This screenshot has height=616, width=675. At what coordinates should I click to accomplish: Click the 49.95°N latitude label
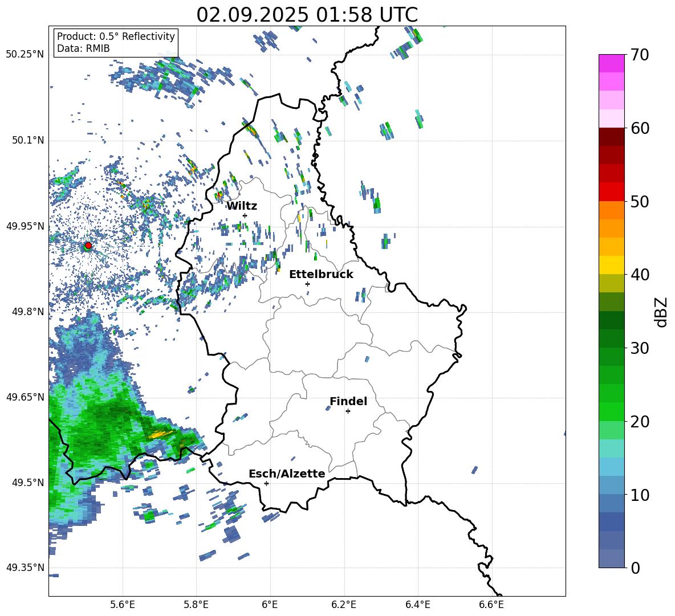click(25, 226)
